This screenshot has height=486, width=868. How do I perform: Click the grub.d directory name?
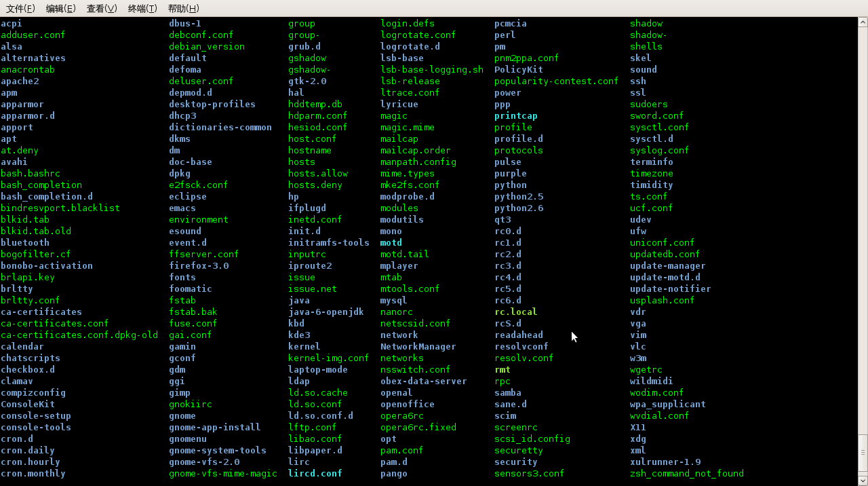(x=304, y=46)
